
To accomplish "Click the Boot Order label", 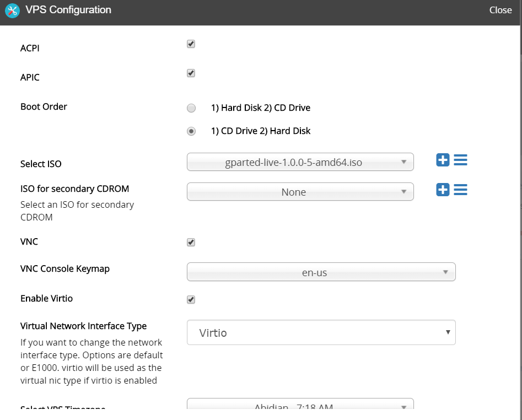I will (x=44, y=106).
